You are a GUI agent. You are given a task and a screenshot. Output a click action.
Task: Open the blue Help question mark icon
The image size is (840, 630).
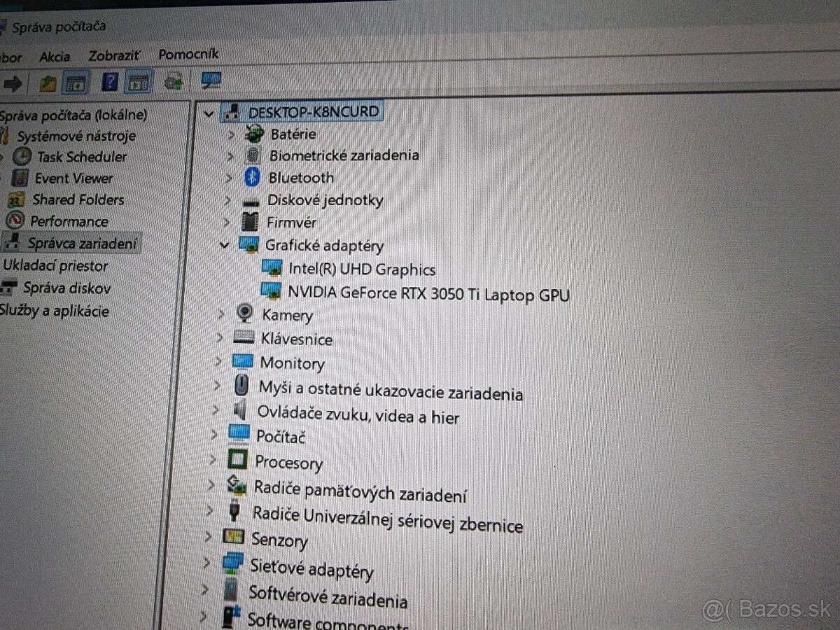coord(110,83)
